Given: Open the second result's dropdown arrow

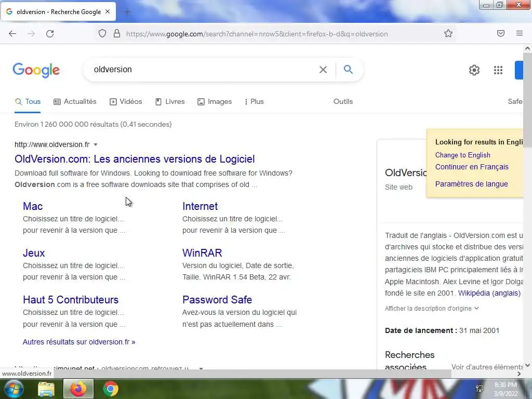Looking at the screenshot, I should click(201, 368).
